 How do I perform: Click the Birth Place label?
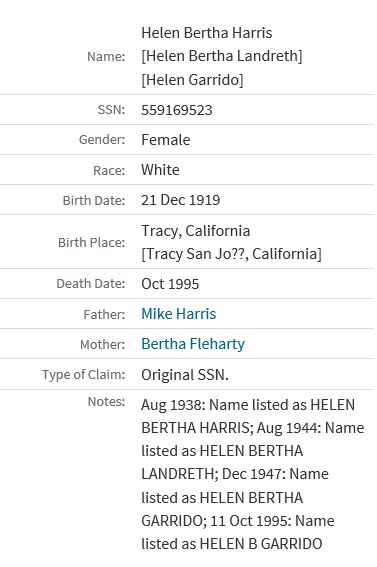91,242
